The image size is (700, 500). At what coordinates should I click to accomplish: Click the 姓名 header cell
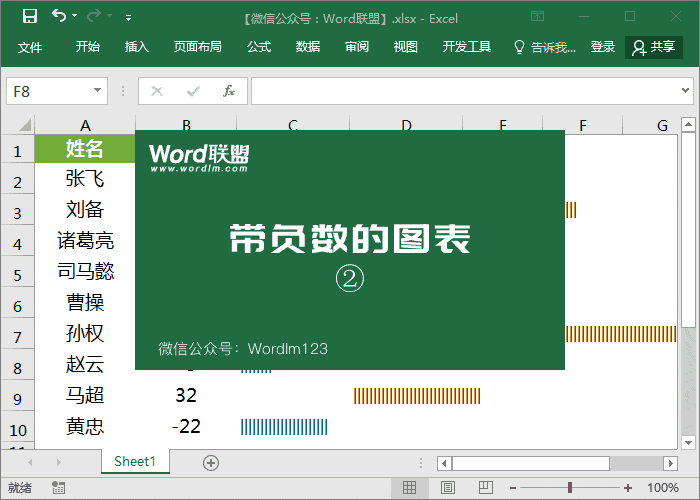(85, 149)
